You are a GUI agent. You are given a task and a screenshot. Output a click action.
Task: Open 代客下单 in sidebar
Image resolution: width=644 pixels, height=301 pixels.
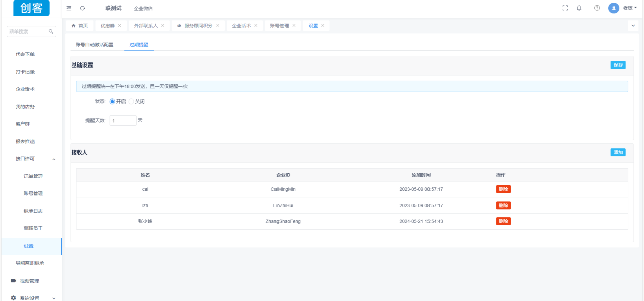click(25, 54)
